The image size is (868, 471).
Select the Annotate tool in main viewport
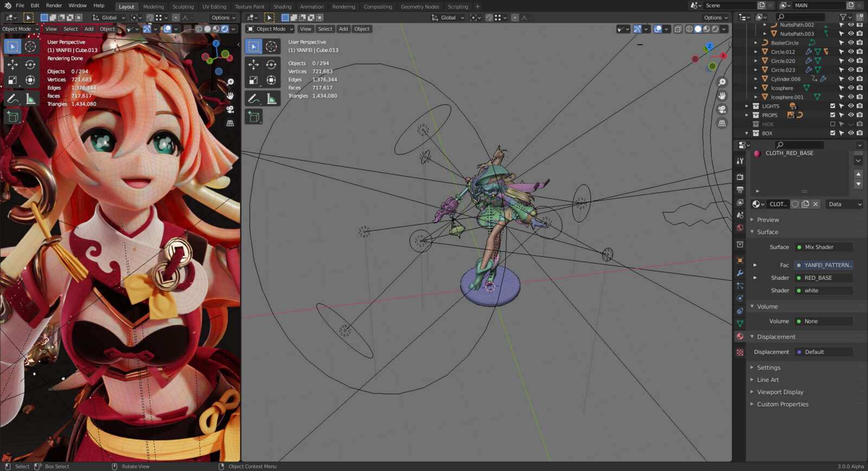[x=253, y=99]
